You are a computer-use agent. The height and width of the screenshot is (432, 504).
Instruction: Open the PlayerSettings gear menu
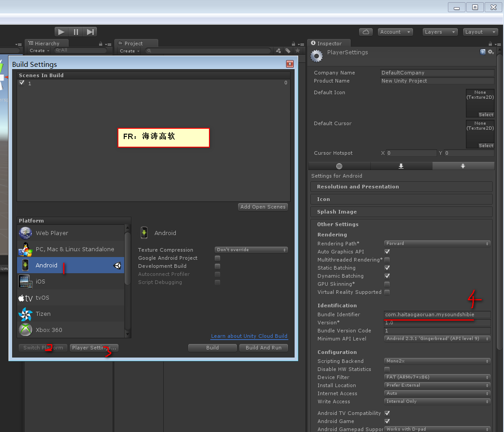pos(491,52)
